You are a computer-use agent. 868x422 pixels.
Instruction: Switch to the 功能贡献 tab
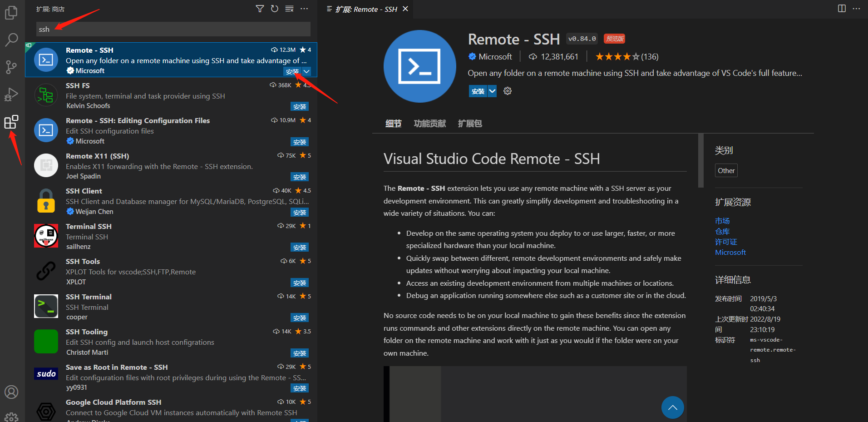point(429,124)
